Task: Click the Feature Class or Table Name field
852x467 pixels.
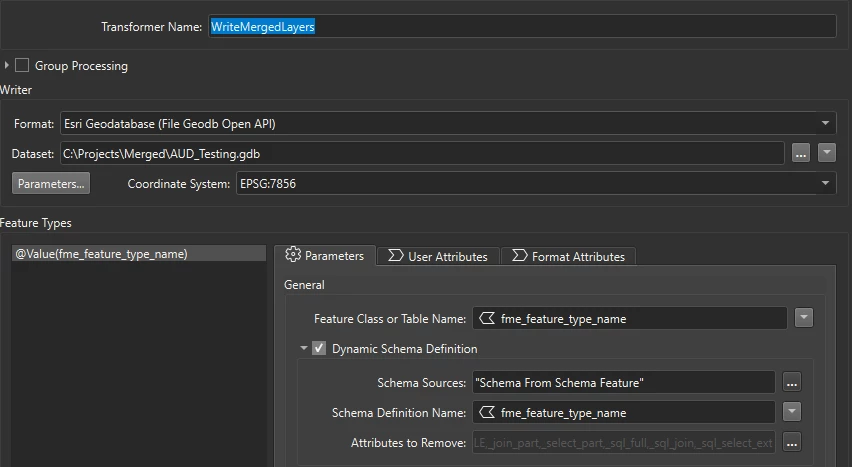Action: pos(630,319)
